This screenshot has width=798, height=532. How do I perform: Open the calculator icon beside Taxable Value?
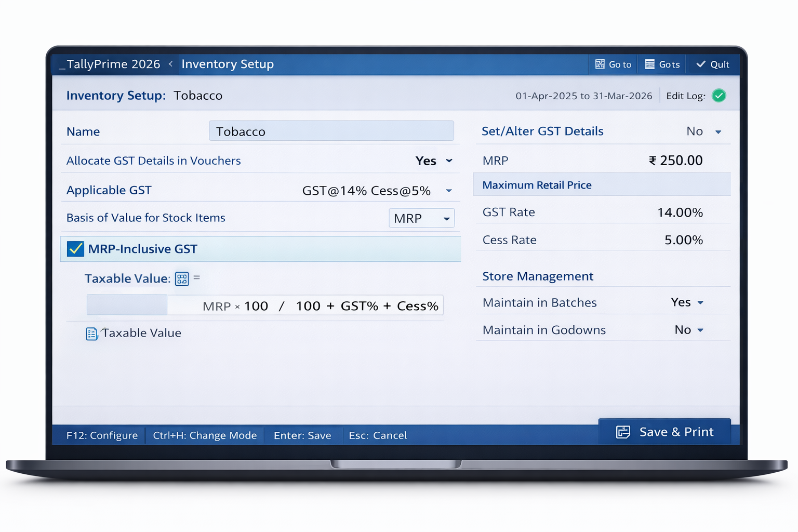181,278
